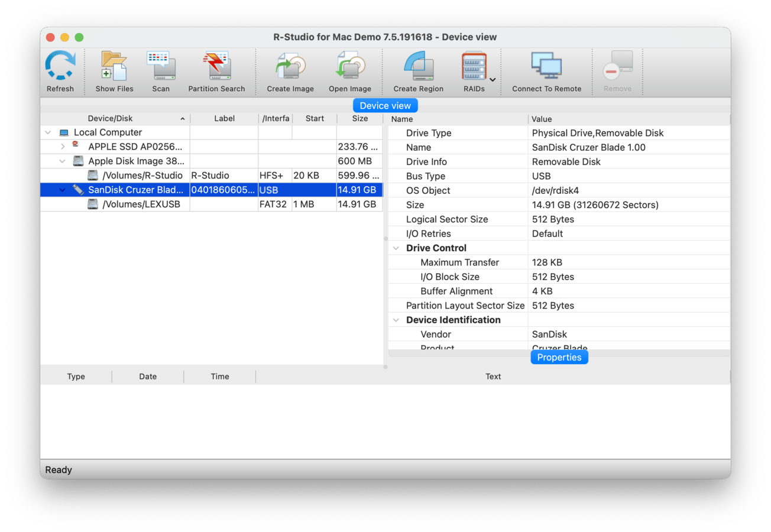Click the Refresh toolbar icon
Viewport: 771px width, 532px height.
click(x=60, y=66)
